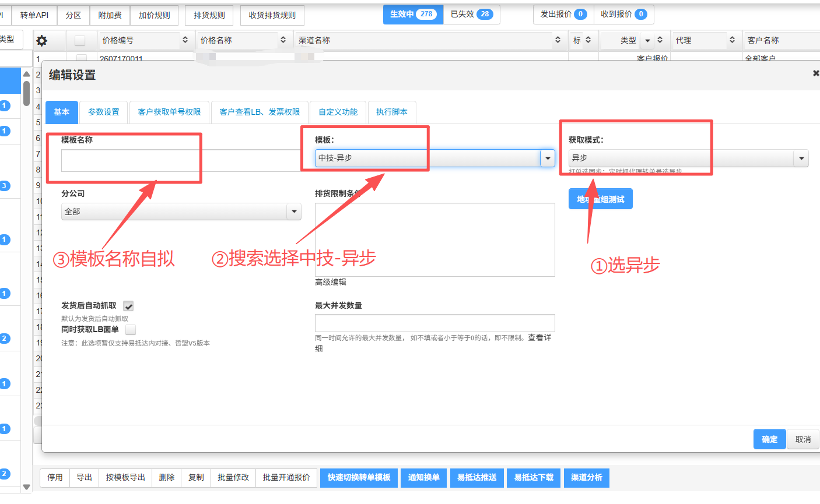Focus the 排货限制条件 text area
Viewport: 820px width, 504px height.
coord(435,239)
